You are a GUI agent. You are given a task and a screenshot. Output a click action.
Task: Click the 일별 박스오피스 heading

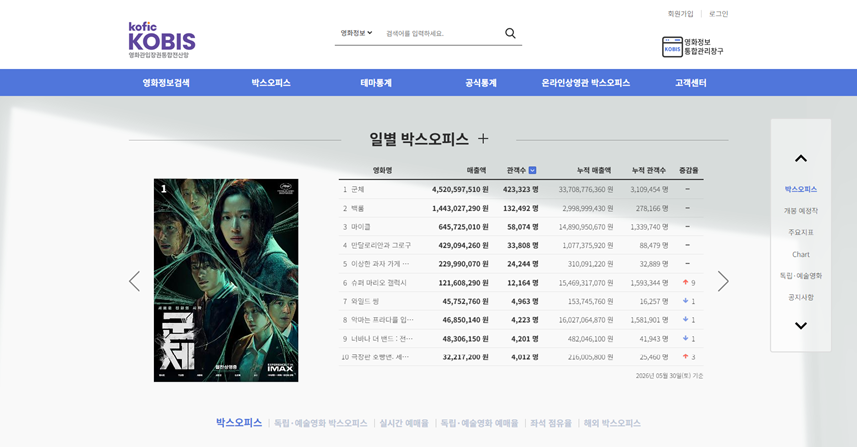point(419,139)
